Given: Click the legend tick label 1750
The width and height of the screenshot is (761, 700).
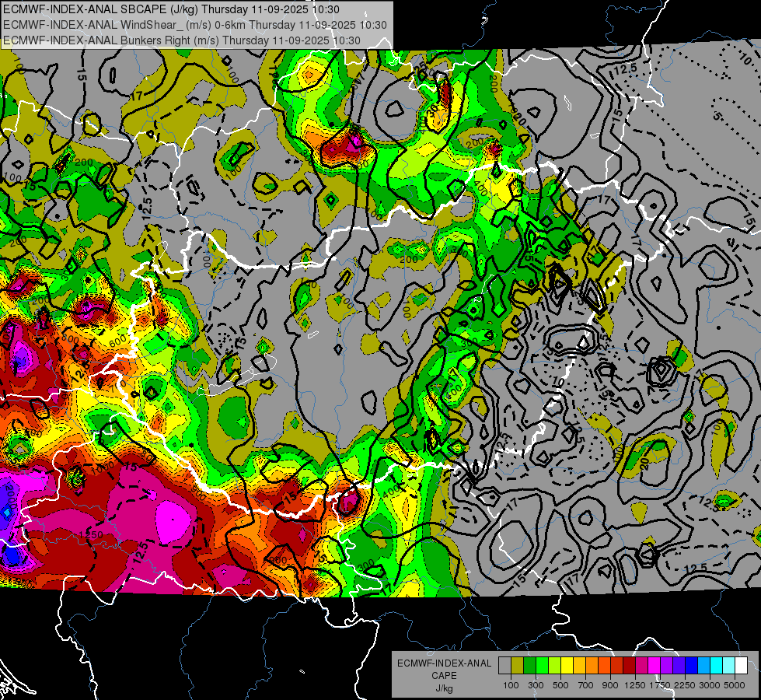Looking at the screenshot, I should pos(660,685).
